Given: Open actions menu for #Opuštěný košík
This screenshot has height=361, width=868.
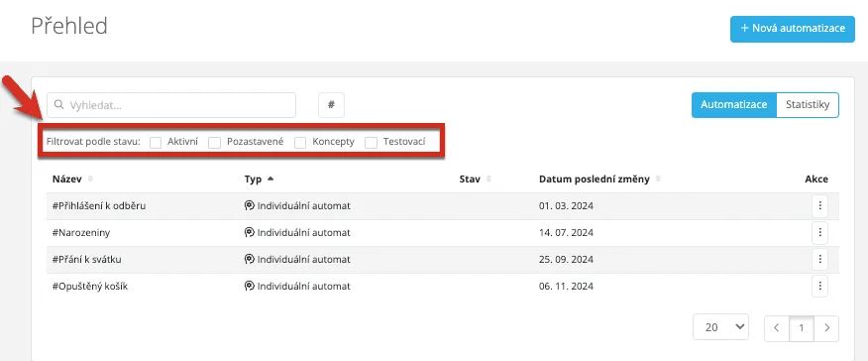Looking at the screenshot, I should point(819,287).
